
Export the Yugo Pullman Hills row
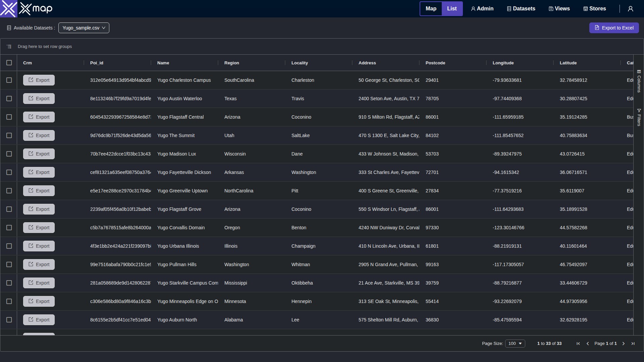click(x=39, y=264)
